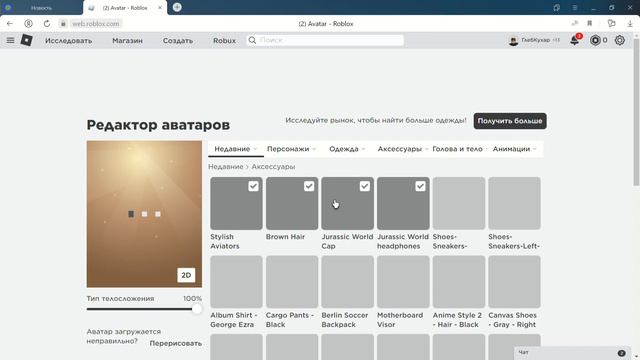The width and height of the screenshot is (640, 360).
Task: Uncheck the Jurassic World Cap item
Action: (364, 186)
